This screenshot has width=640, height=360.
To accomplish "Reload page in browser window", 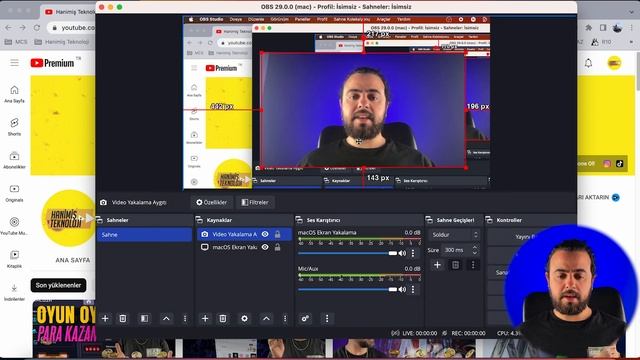I will [37, 28].
